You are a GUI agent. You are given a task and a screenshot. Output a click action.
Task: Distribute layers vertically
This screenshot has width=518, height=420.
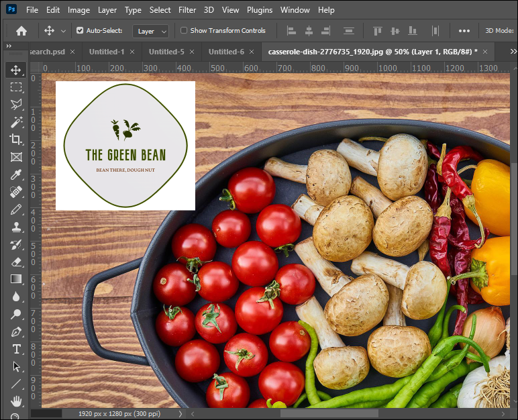click(x=348, y=31)
